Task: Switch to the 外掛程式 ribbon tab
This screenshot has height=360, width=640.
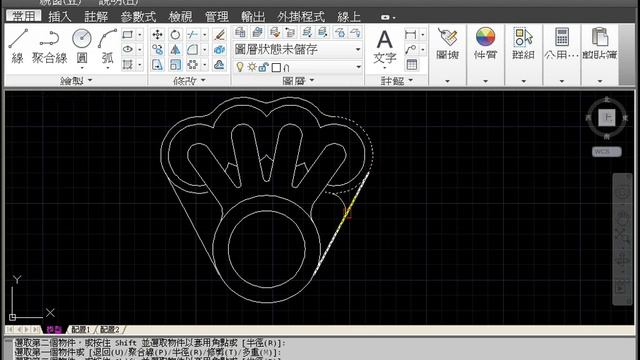Action: click(301, 16)
